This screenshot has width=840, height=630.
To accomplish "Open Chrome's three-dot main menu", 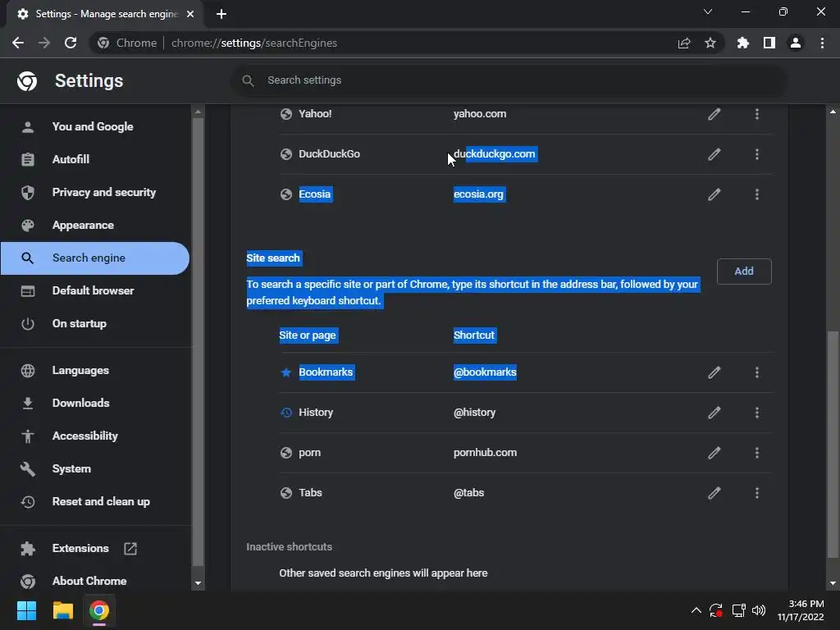I will [x=822, y=43].
